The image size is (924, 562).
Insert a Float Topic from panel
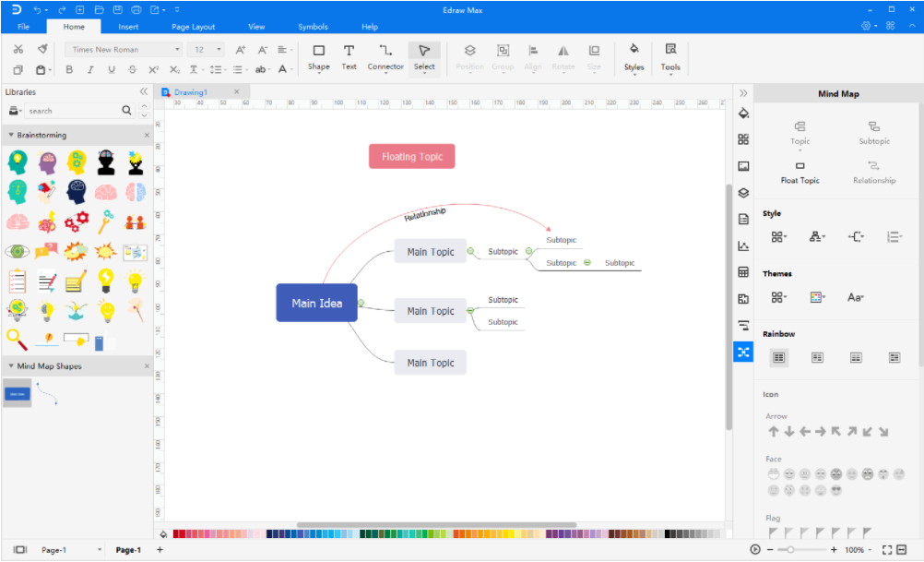pos(800,172)
